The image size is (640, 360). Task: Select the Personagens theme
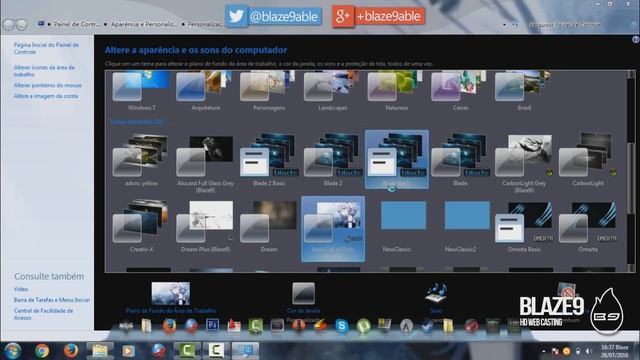(x=269, y=91)
